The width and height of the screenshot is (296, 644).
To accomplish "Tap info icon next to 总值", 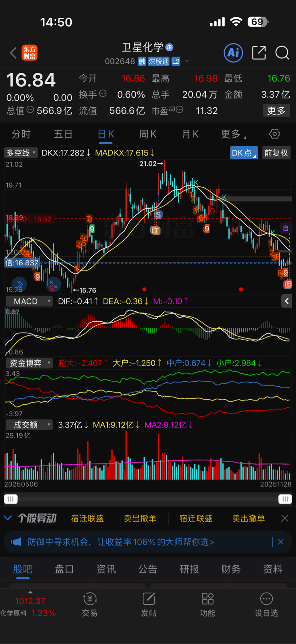I will (30, 110).
